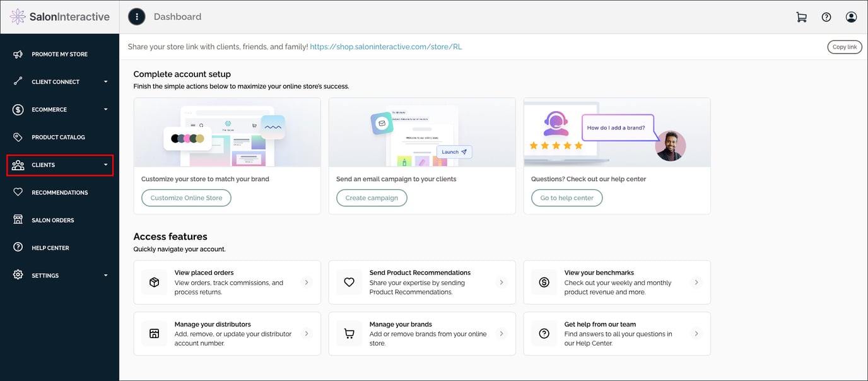The height and width of the screenshot is (381, 868).
Task: Expand the Client Connect dropdown arrow
Action: tap(105, 82)
